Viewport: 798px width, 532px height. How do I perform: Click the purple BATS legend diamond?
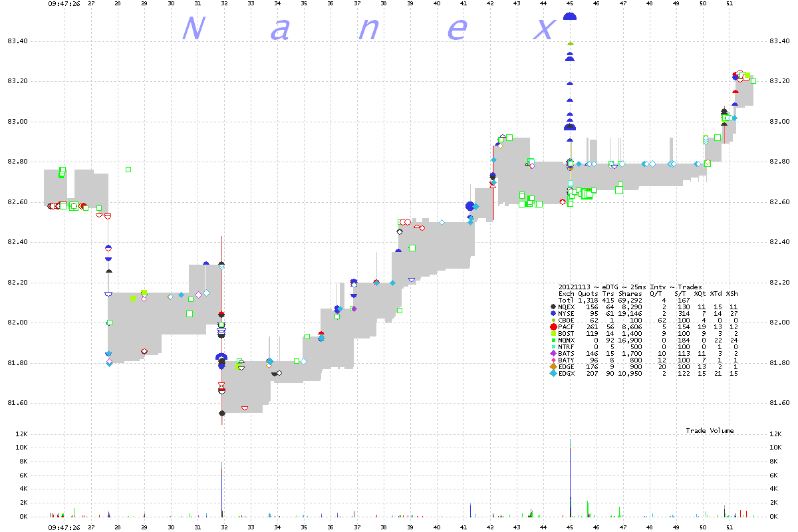(x=554, y=353)
